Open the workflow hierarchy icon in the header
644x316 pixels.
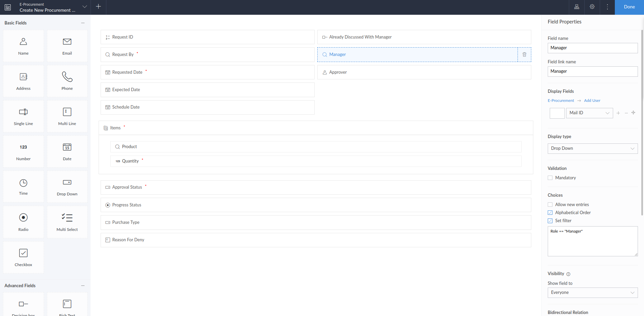coord(577,7)
